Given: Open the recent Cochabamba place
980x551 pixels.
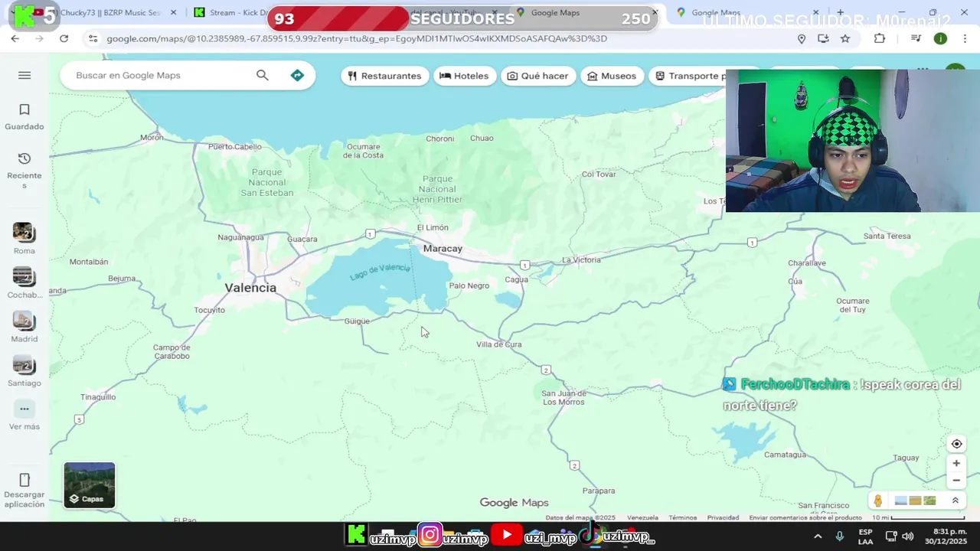Looking at the screenshot, I should click(x=24, y=283).
